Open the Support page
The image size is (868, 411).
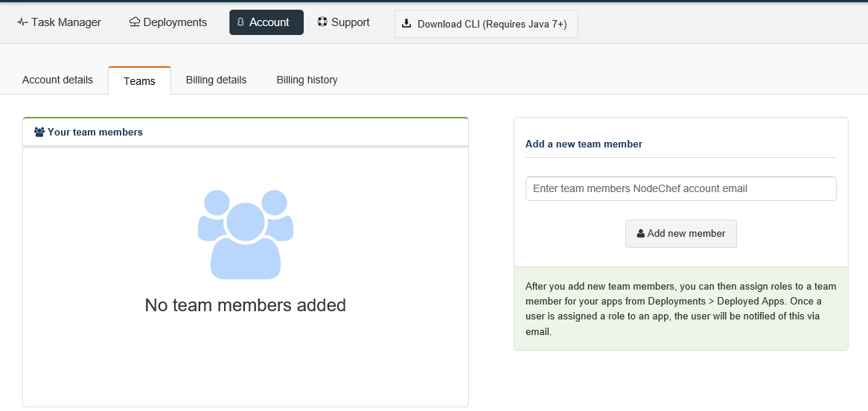[x=343, y=22]
